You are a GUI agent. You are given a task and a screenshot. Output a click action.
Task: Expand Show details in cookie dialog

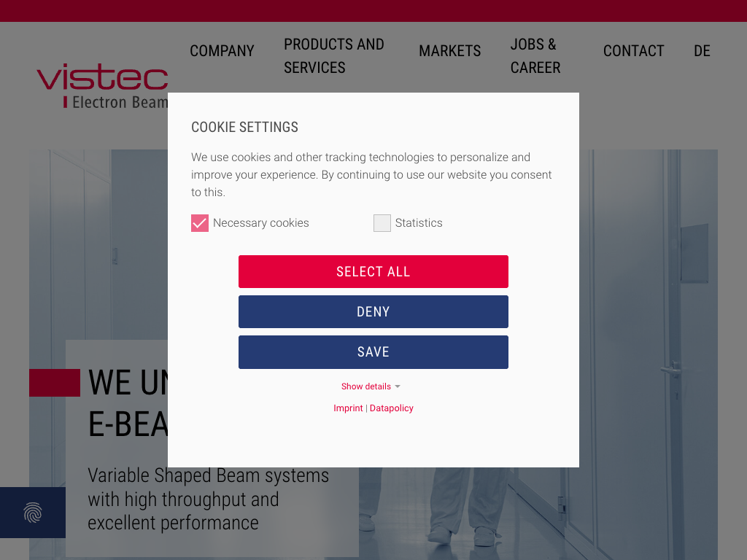[x=366, y=386]
